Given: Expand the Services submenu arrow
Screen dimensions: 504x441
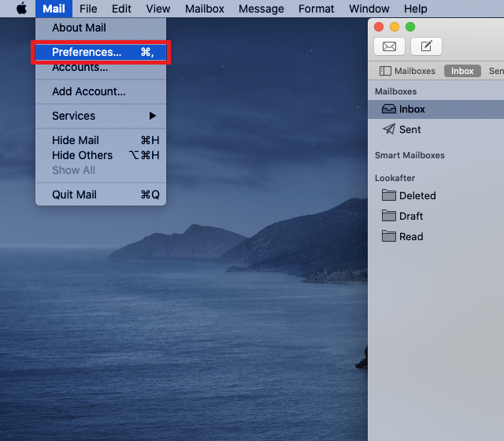Looking at the screenshot, I should 153,116.
